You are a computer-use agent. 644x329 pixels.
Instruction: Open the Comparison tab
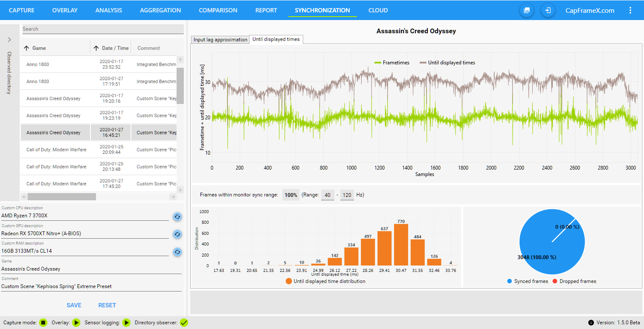click(x=218, y=10)
